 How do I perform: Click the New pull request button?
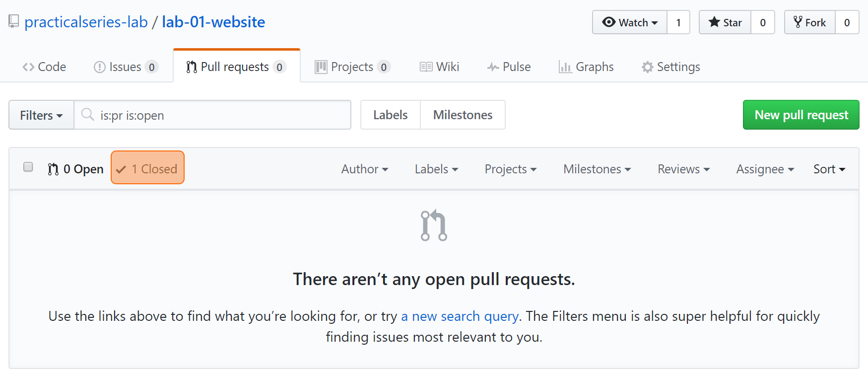point(801,115)
